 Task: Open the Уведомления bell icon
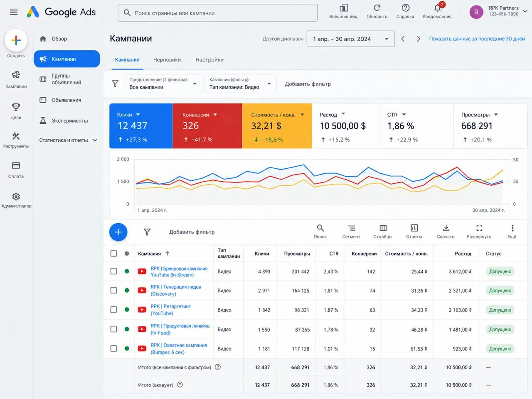(437, 8)
